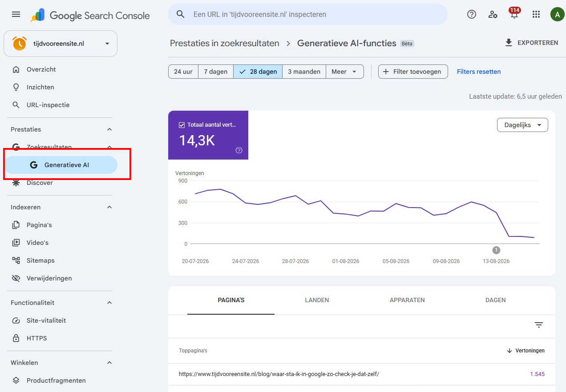Open the Dagelijks granularity dropdown
The image size is (566, 392).
(522, 125)
